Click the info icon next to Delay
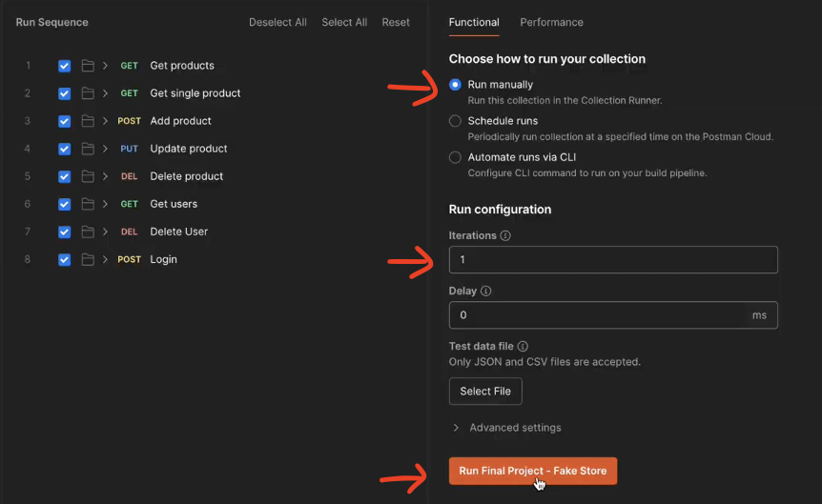The width and height of the screenshot is (822, 504). [x=486, y=291]
